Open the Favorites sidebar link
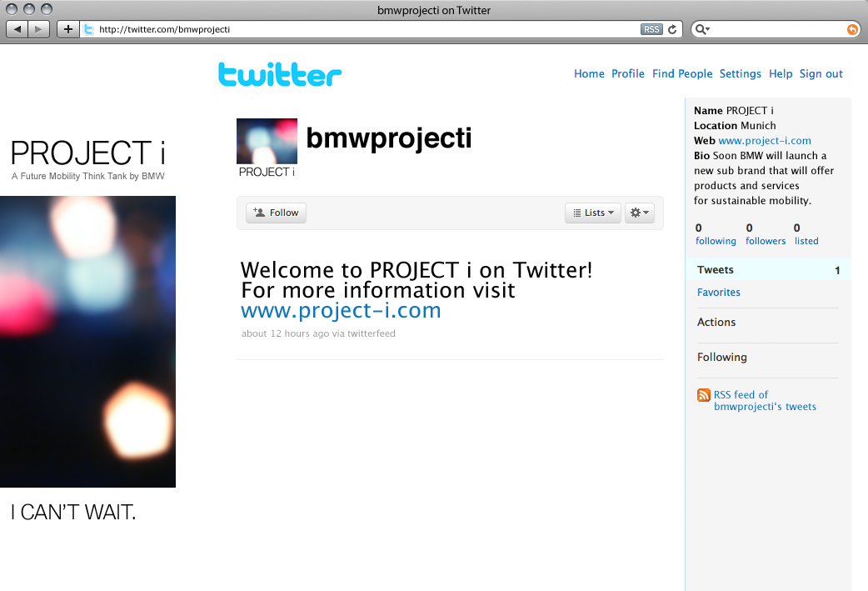This screenshot has width=868, height=591. tap(719, 293)
